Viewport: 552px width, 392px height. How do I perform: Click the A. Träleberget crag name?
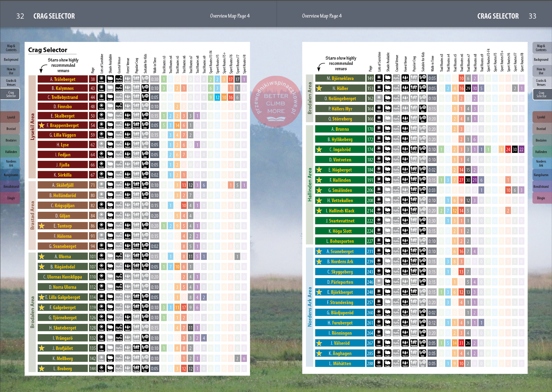click(63, 79)
